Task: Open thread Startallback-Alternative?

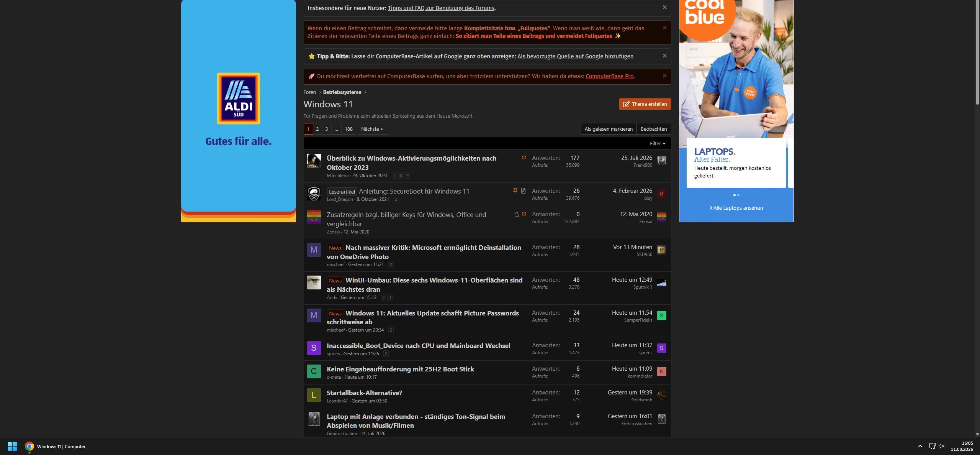Action: pos(364,393)
